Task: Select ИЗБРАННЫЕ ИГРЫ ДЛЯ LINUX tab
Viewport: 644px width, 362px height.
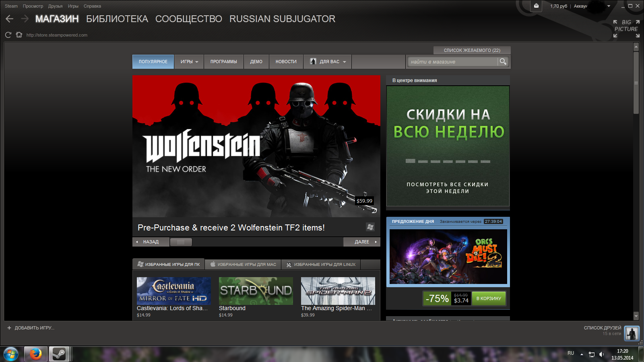Action: [x=321, y=264]
